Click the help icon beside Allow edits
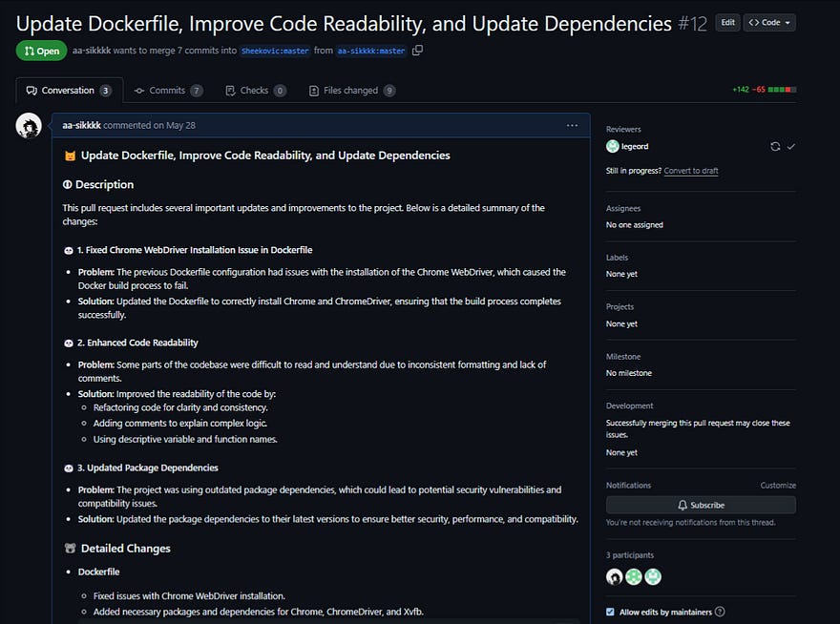 (720, 612)
